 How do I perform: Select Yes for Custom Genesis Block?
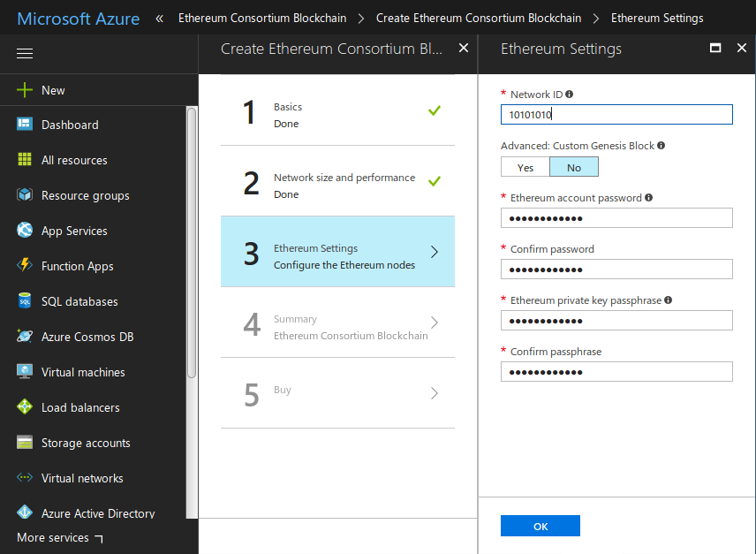(x=525, y=167)
